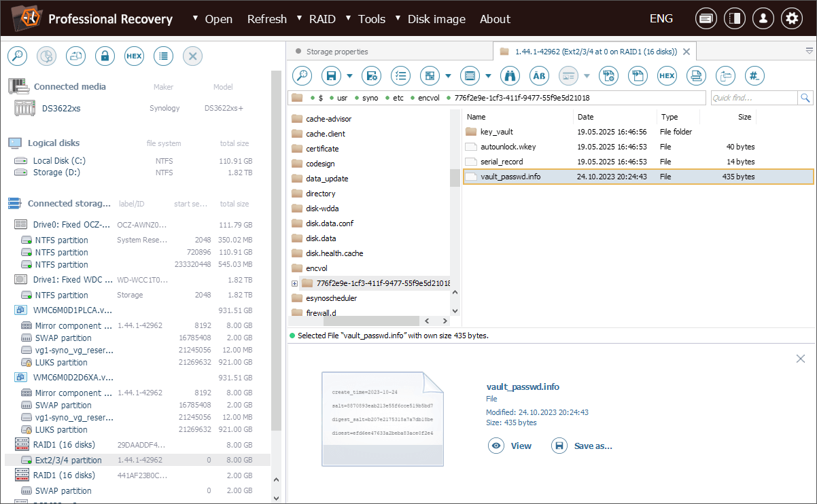Viewport: 817px width, 504px height.
Task: Click the ÄB text encoding icon
Action: pyautogui.click(x=539, y=75)
